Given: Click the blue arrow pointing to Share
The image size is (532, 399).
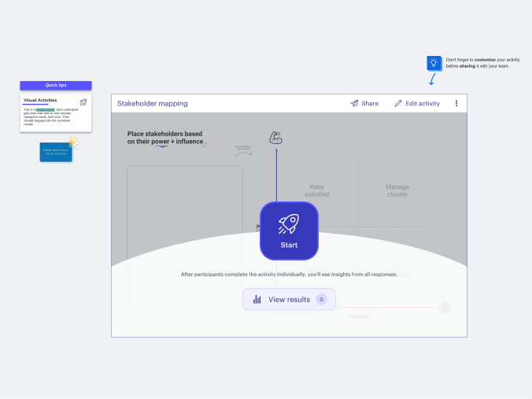Looking at the screenshot, I should pyautogui.click(x=432, y=79).
